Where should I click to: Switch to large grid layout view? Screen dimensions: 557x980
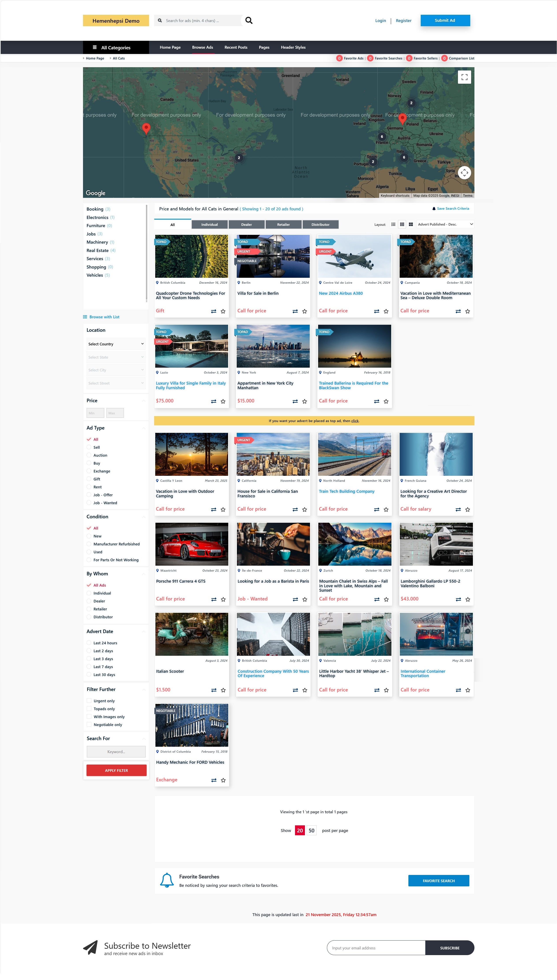point(410,224)
